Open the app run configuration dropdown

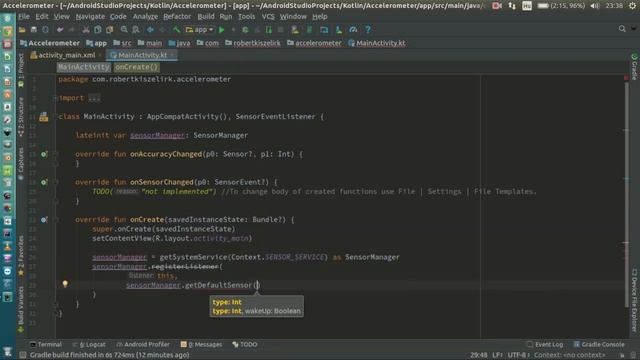click(200, 30)
